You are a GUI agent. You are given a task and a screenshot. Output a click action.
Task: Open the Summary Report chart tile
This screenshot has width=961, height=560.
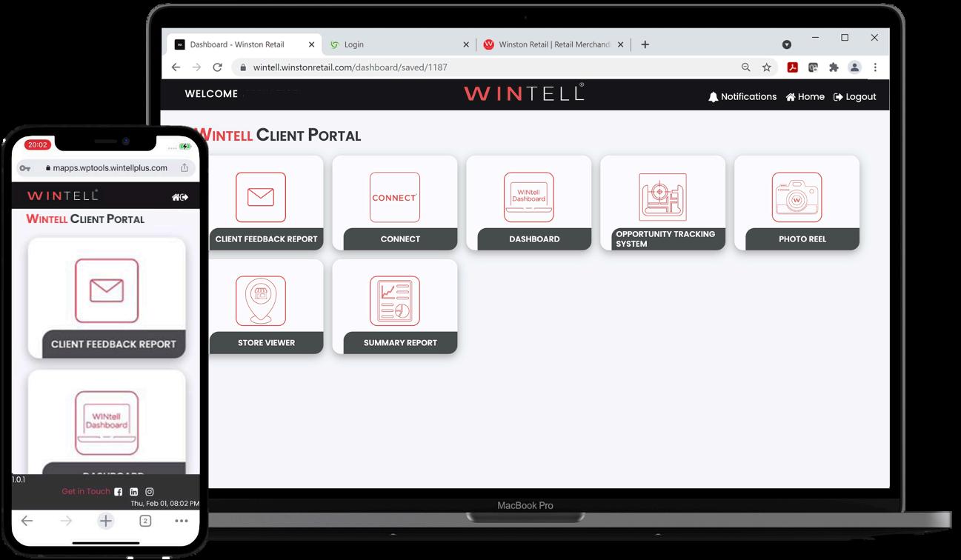395,307
